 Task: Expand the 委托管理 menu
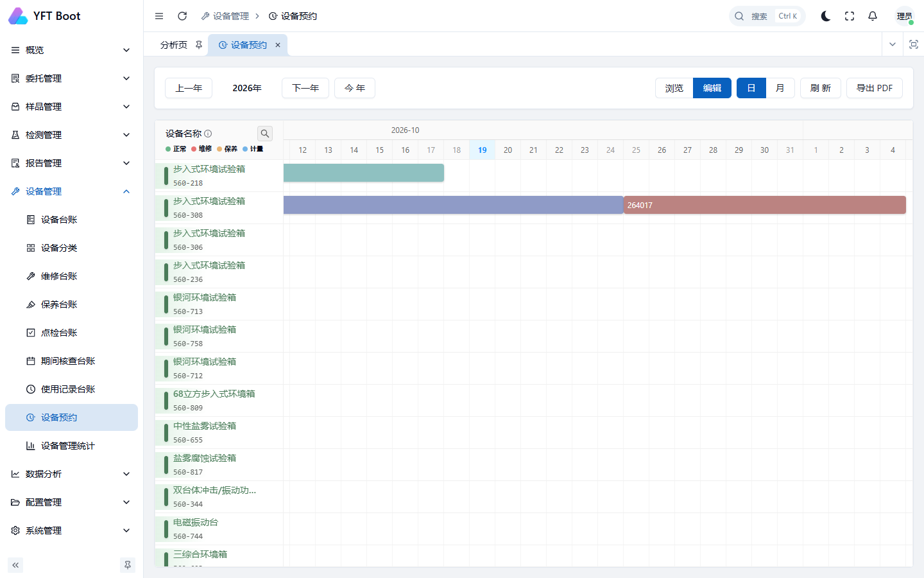click(71, 78)
